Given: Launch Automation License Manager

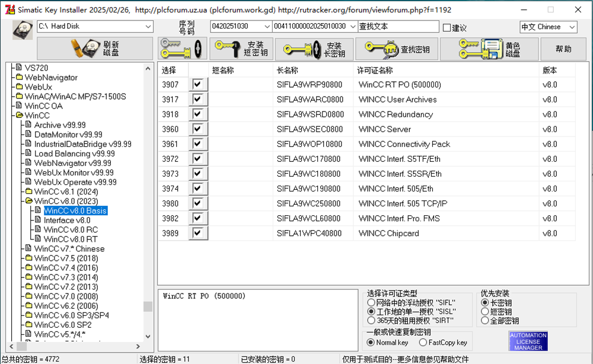Looking at the screenshot, I should [x=528, y=341].
